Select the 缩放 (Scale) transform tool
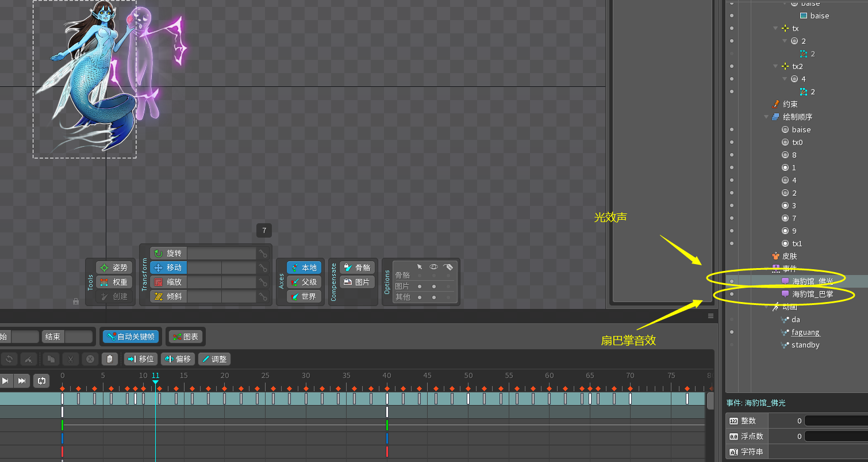 [168, 282]
